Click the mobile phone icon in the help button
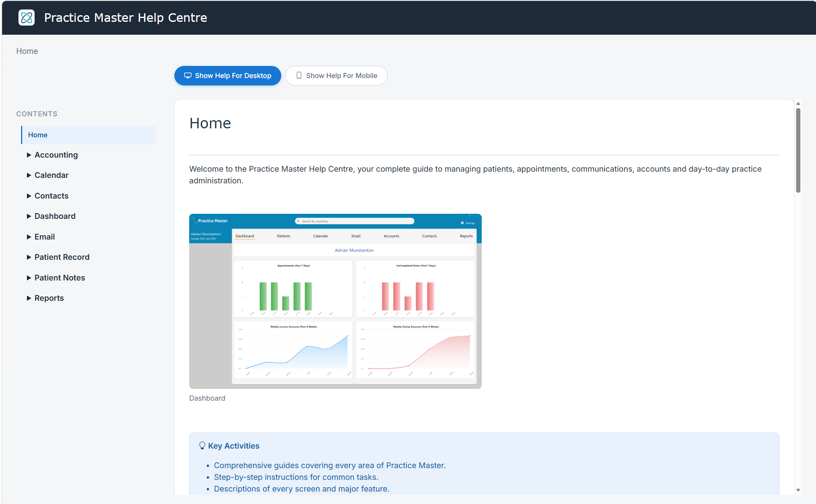This screenshot has width=816, height=504. click(299, 76)
